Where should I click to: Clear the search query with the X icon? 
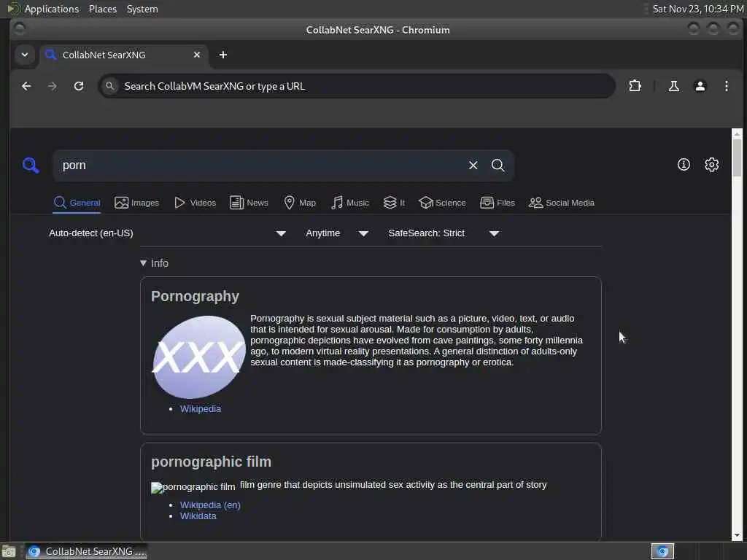click(x=473, y=166)
